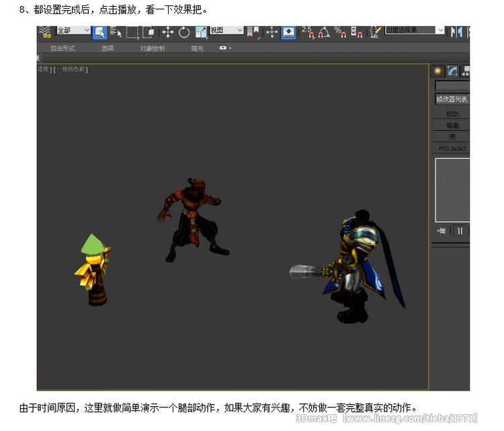Open the 对象绘制 ribbon tab
The width and height of the screenshot is (504, 431).
pos(153,48)
